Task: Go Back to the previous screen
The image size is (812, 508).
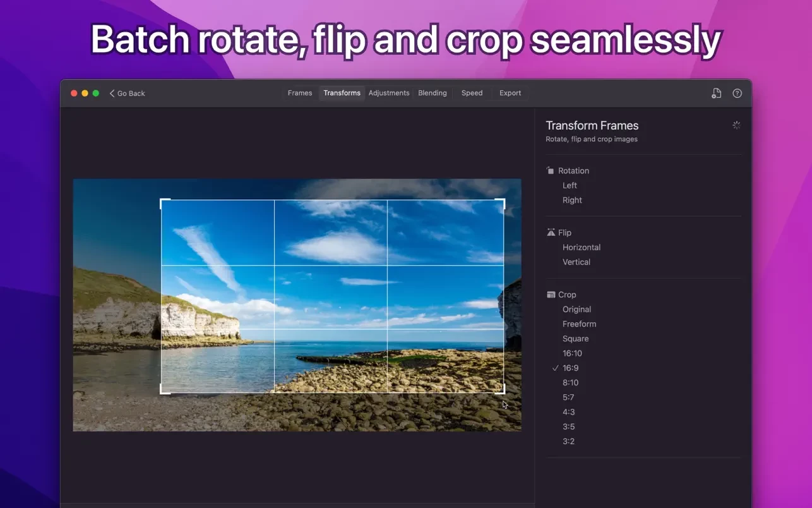Action: click(127, 94)
